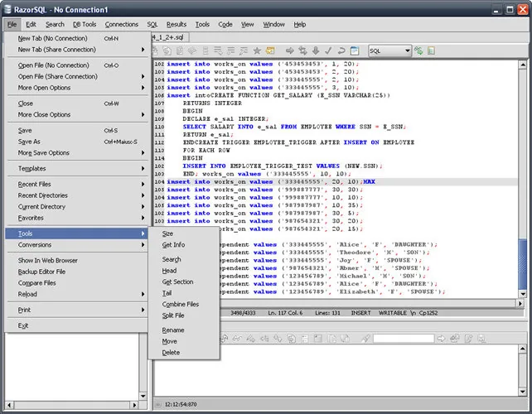
Task: Expand More Close Options submenu
Action: [x=77, y=114]
